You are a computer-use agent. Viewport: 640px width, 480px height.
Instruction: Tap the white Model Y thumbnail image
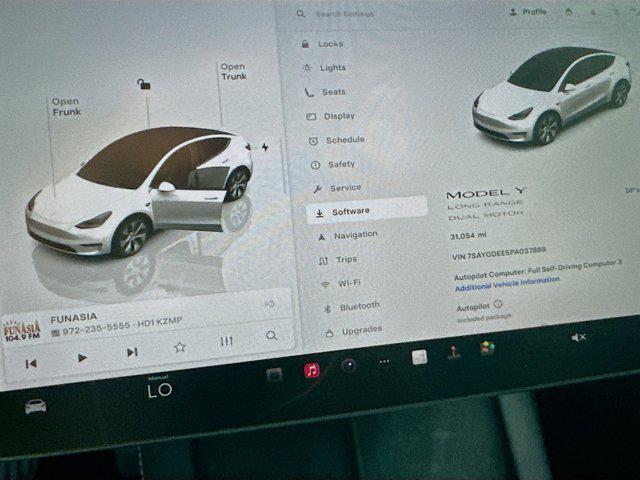[551, 96]
